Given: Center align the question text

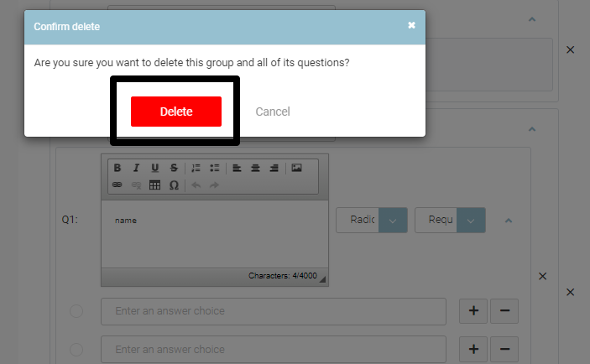Looking at the screenshot, I should pyautogui.click(x=255, y=168).
